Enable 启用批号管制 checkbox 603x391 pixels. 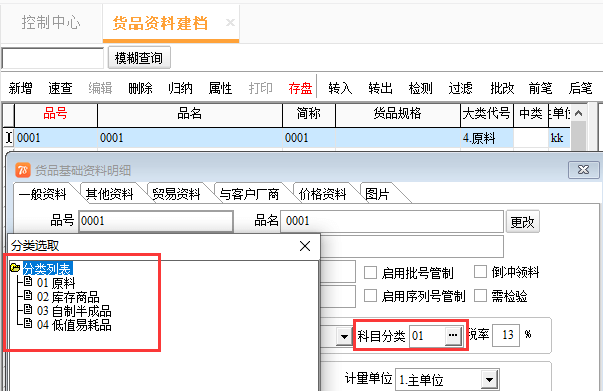(x=370, y=273)
